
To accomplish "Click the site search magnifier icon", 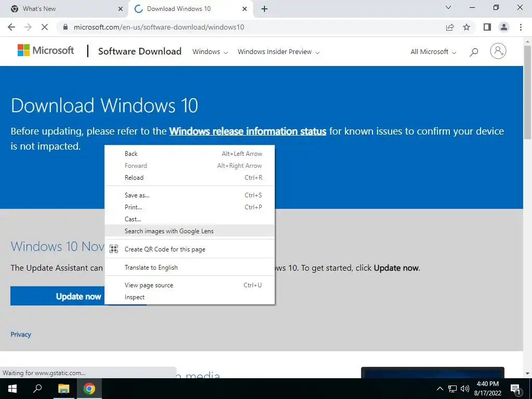I will (x=474, y=51).
